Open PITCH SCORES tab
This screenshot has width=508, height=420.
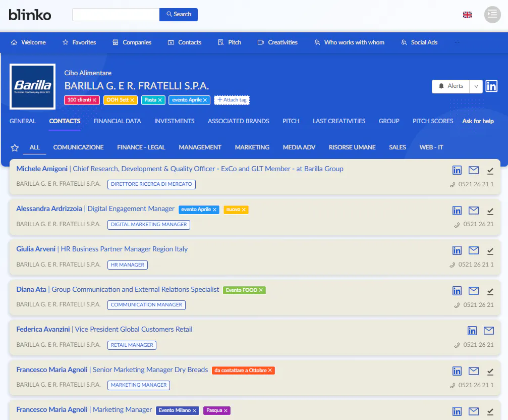432,121
